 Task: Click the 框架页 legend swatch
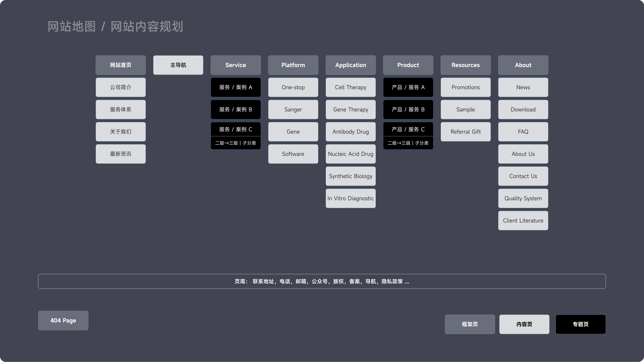(x=469, y=324)
